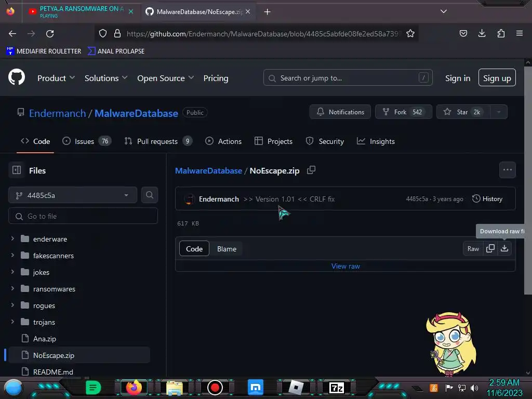Open the 4485c5a branch selector dropdown

(73, 195)
